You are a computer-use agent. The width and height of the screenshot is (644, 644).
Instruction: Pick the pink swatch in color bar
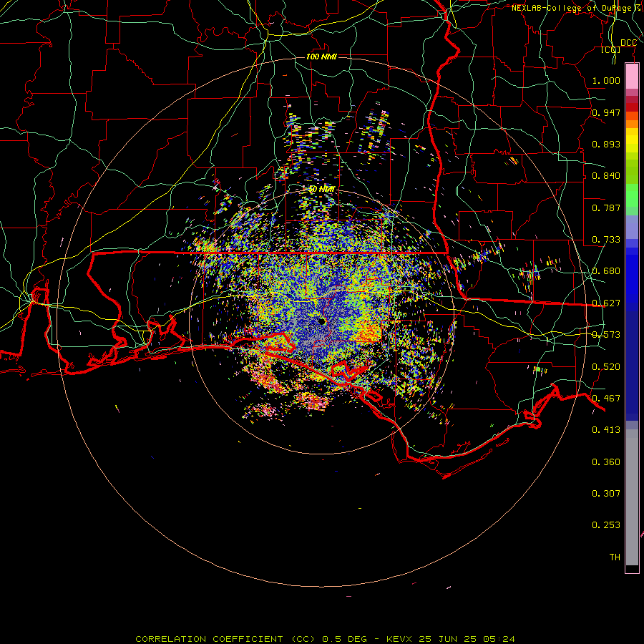point(632,77)
